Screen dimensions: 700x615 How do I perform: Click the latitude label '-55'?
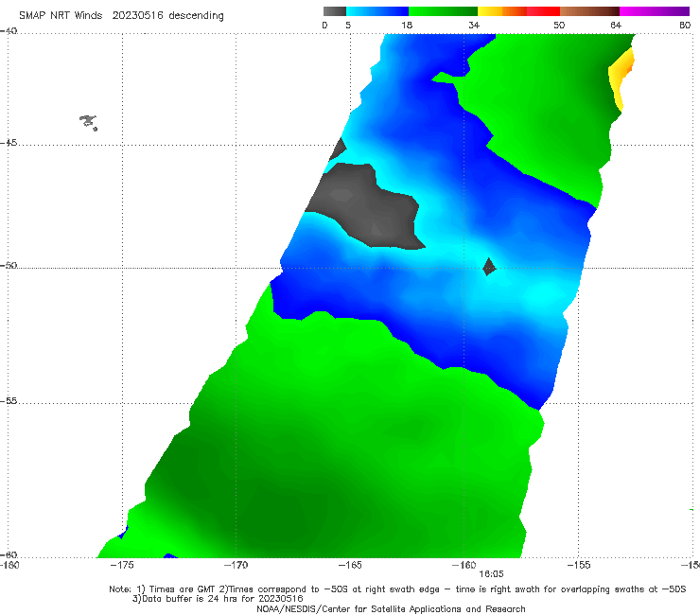coord(9,400)
